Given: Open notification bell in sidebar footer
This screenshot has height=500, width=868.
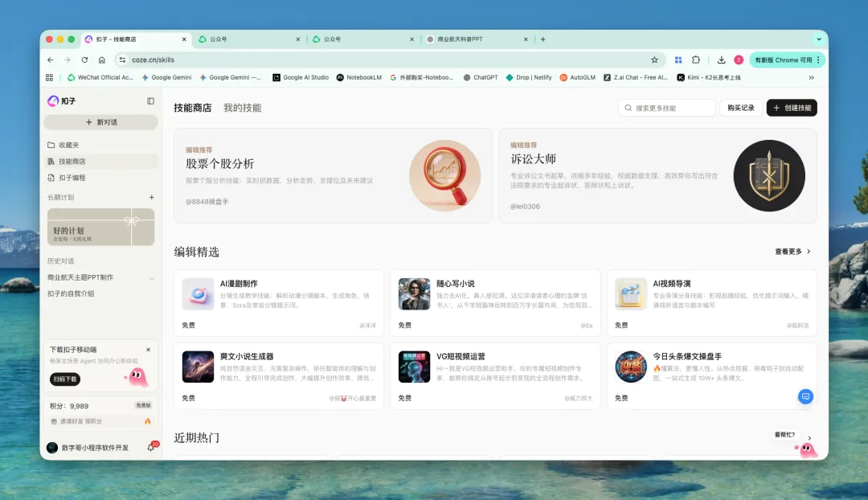Looking at the screenshot, I should 150,448.
